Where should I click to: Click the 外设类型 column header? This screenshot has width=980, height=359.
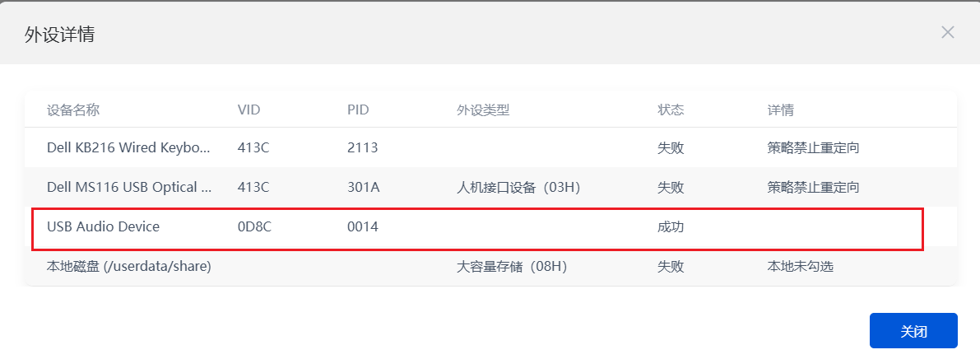pyautogui.click(x=483, y=110)
